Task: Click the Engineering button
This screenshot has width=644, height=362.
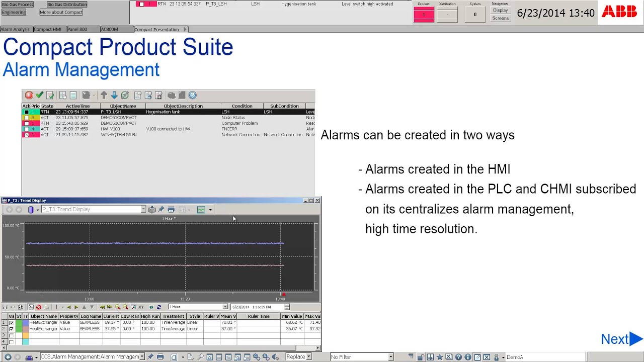Action: pyautogui.click(x=14, y=12)
